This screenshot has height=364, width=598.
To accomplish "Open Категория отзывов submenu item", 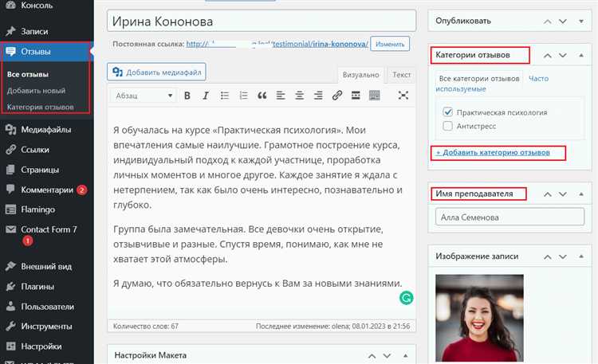I will point(41,107).
